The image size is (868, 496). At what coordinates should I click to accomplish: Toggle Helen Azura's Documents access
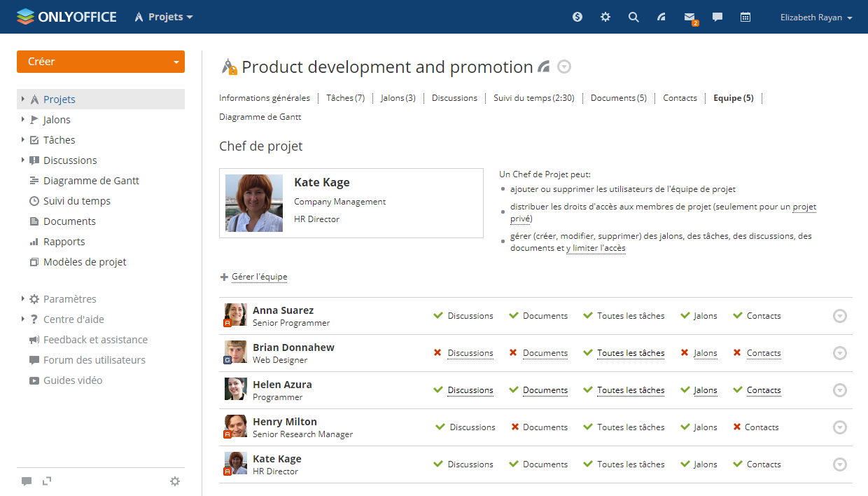[x=545, y=390]
